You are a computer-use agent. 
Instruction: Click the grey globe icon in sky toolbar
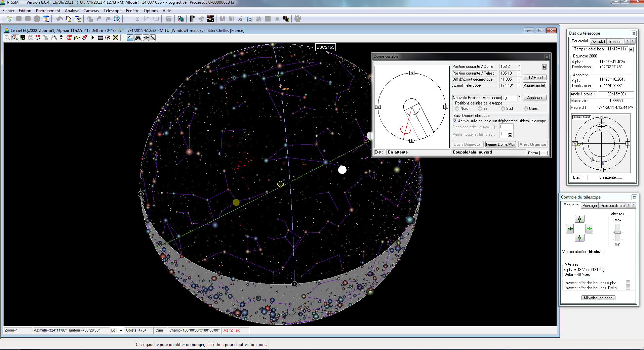31,38
